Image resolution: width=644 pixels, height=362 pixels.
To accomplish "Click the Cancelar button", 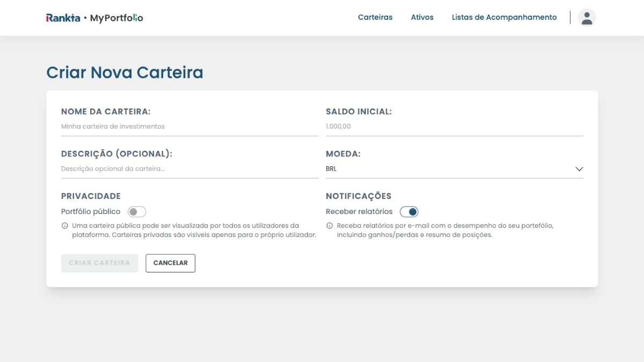I will click(x=170, y=263).
